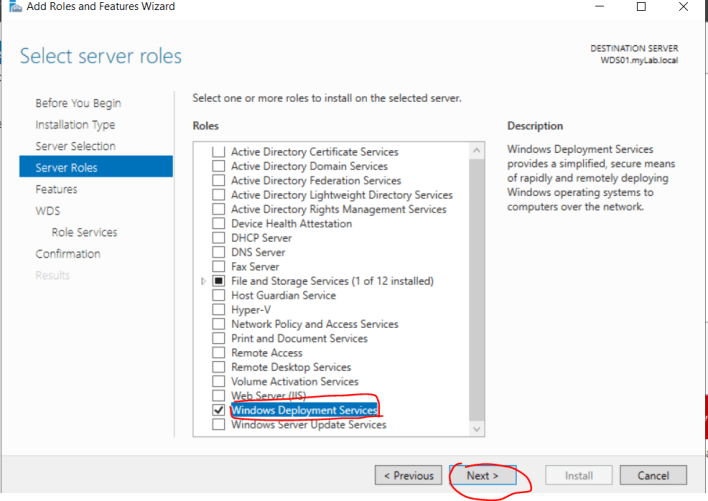Click the wizard icon in title bar
The height and width of the screenshot is (501, 708).
point(15,6)
